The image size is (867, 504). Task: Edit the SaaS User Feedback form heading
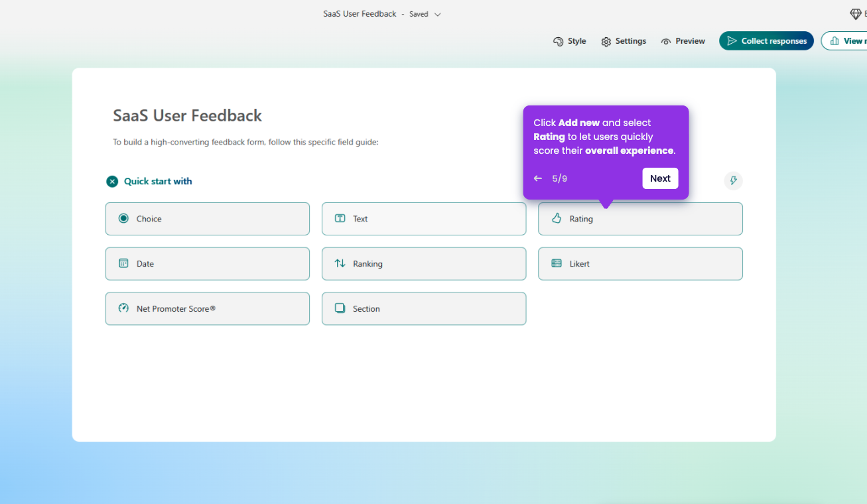click(188, 115)
